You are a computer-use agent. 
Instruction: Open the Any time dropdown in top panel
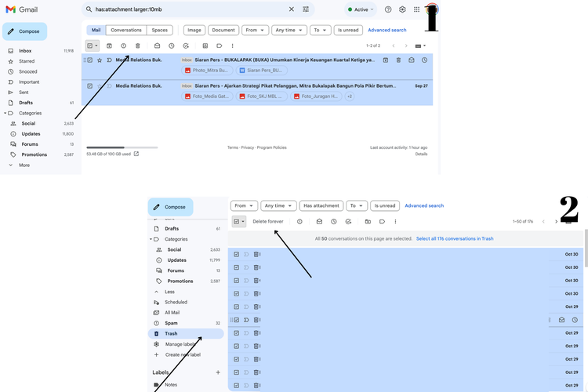pyautogui.click(x=288, y=30)
